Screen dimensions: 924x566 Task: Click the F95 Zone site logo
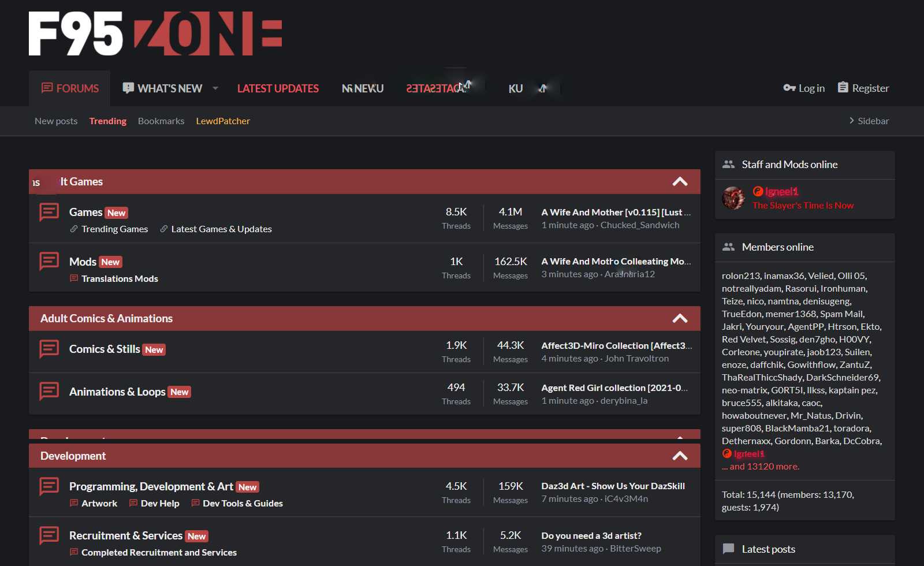click(x=155, y=33)
